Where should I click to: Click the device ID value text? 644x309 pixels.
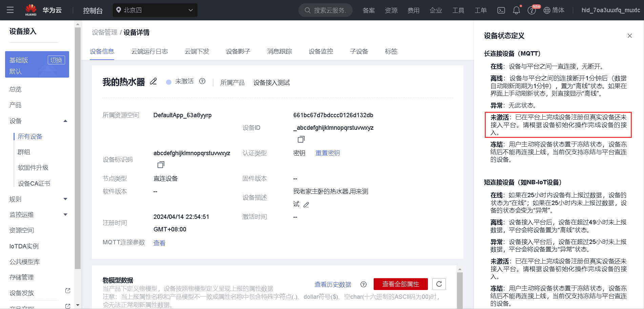click(333, 121)
